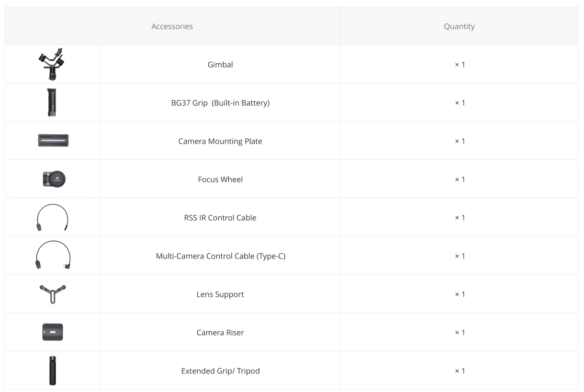Viewport: 584px width, 392px height.
Task: Click Multi-Camera Control Cable (Type-C) text
Action: 220,256
